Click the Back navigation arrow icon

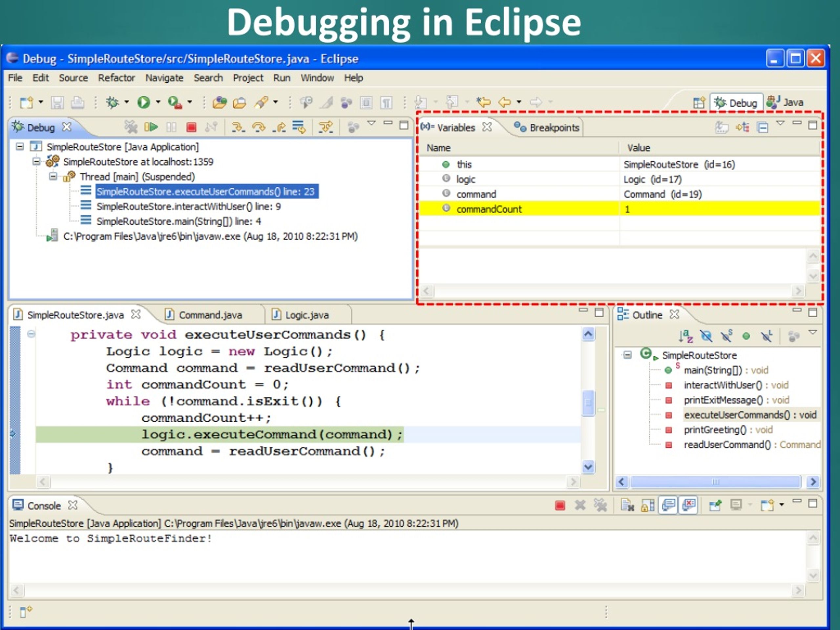click(x=504, y=102)
